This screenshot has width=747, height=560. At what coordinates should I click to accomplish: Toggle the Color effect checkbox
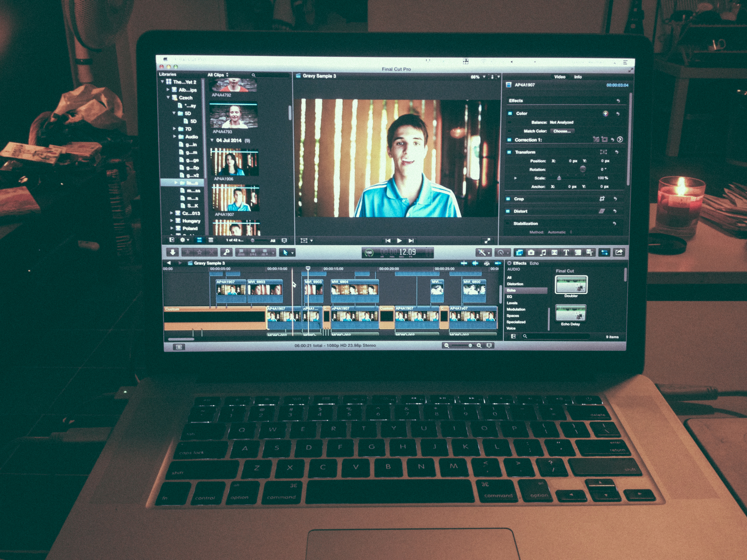pos(510,113)
